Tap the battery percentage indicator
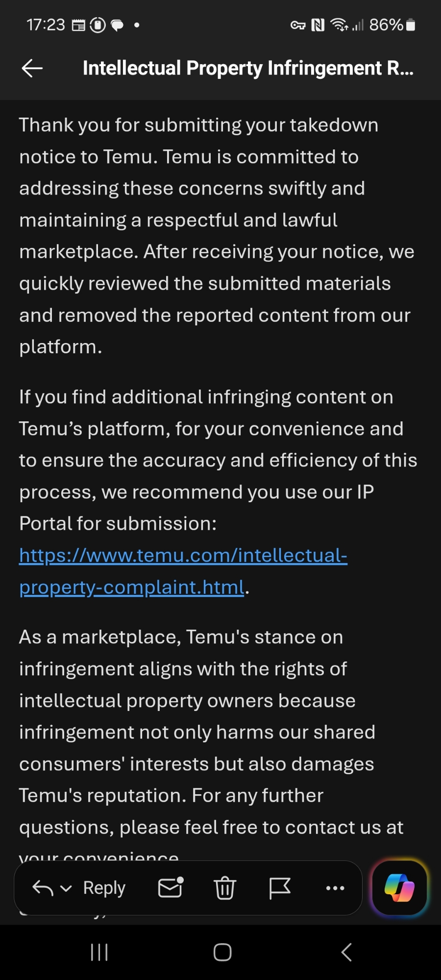 coord(386,24)
